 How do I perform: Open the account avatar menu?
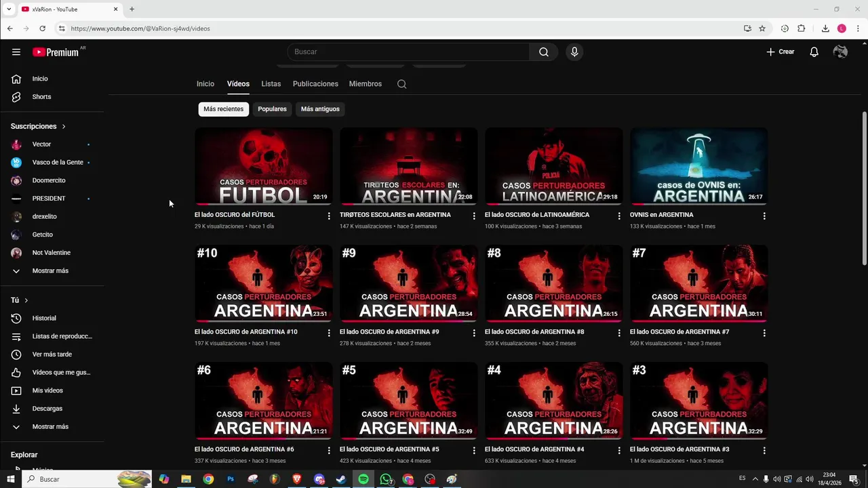click(x=840, y=52)
